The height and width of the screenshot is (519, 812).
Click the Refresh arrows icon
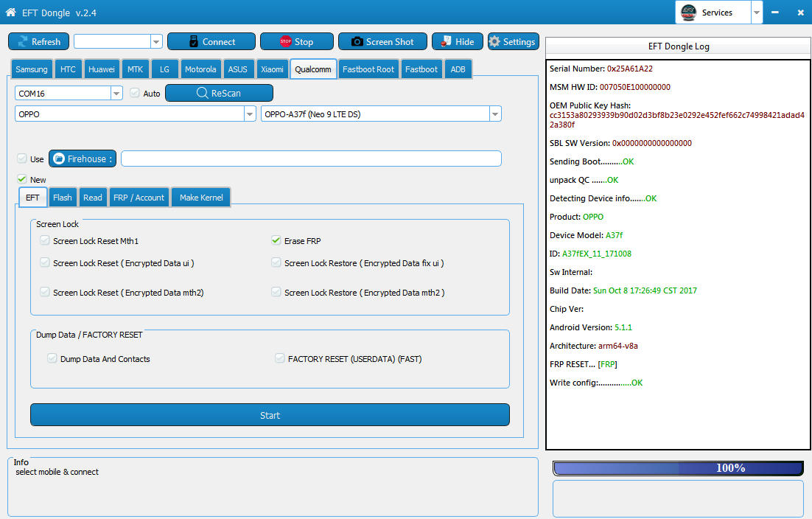[x=23, y=41]
